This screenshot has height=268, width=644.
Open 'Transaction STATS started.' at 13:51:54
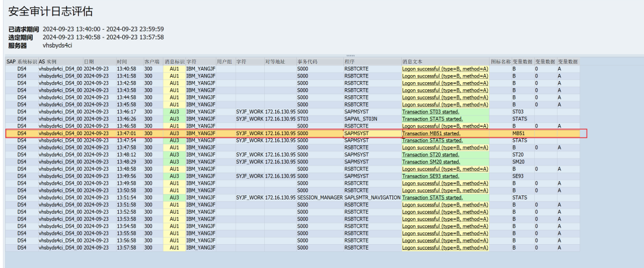(x=432, y=197)
